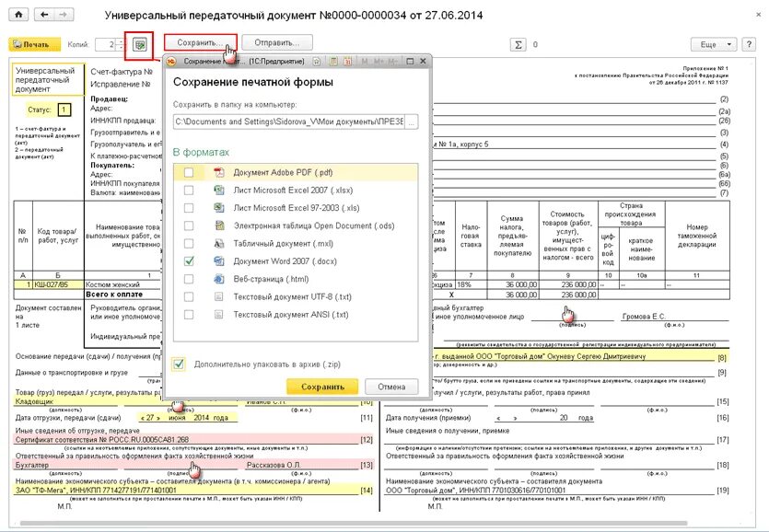Viewport: 769px width, 532px height.
Task: Click the Word 2007 (.docx) format icon
Action: tap(219, 260)
